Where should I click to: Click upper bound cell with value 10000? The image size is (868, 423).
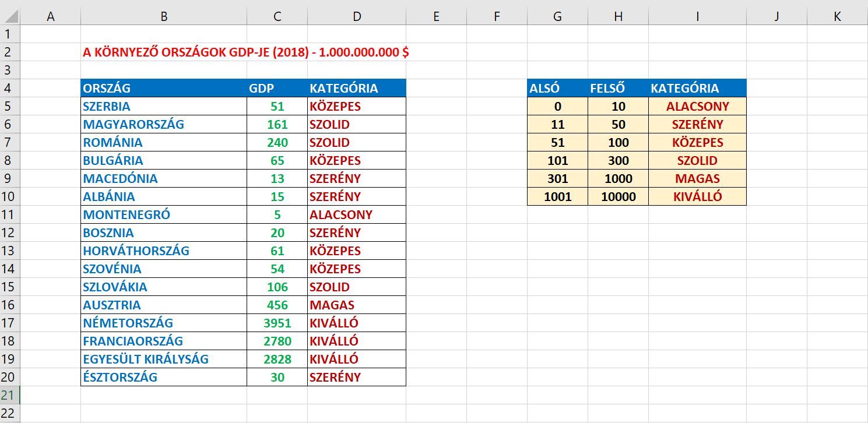(619, 196)
